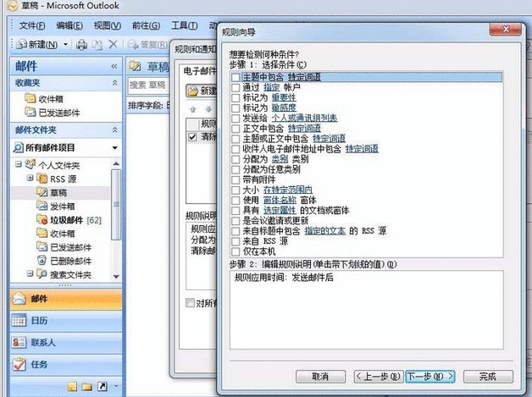Screen dimensions: 532x397
Task: Open the 任务 tasks pane
Action: tap(66, 365)
